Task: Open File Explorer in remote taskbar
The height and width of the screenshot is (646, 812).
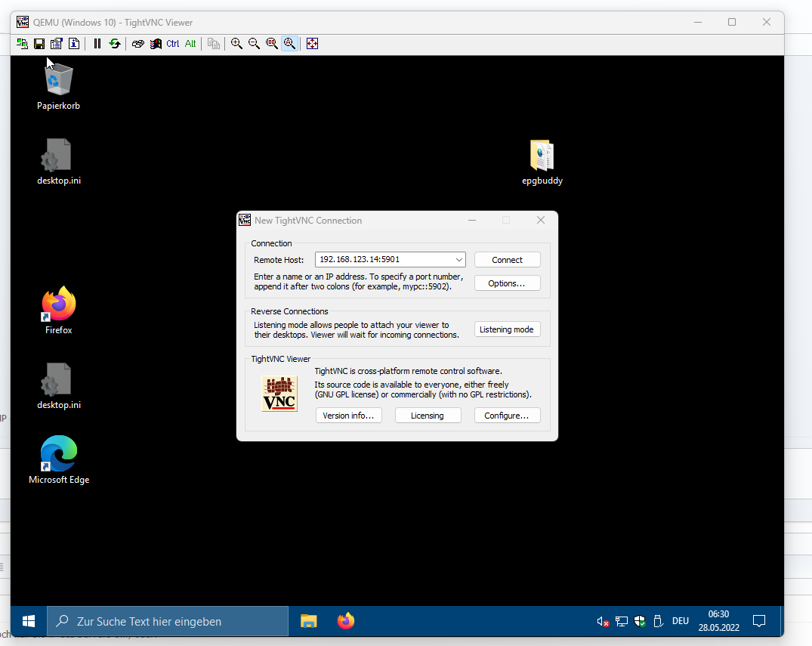Action: click(x=309, y=621)
